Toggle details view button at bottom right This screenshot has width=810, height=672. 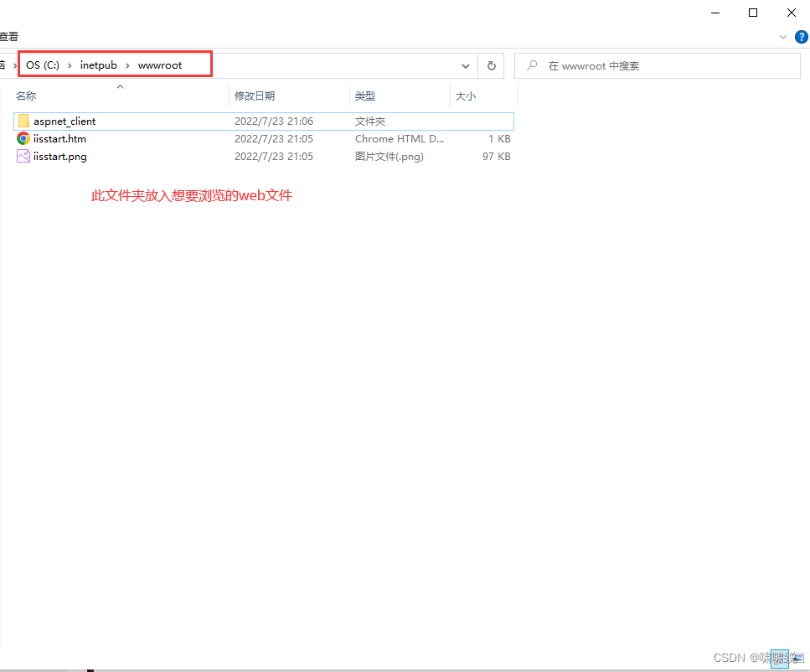778,658
